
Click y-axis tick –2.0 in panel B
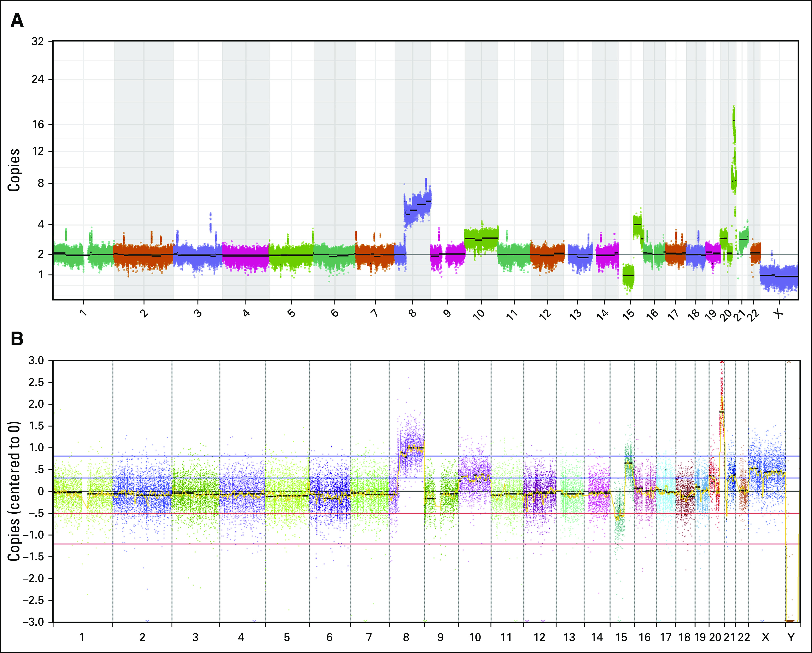pos(33,578)
